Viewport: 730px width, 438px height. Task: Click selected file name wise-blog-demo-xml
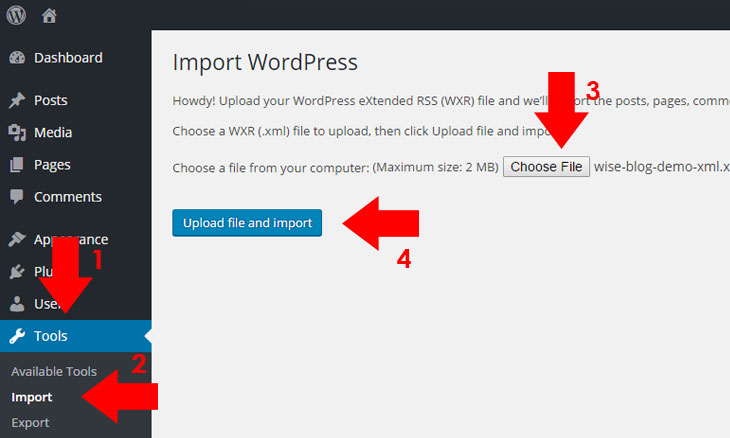(662, 167)
